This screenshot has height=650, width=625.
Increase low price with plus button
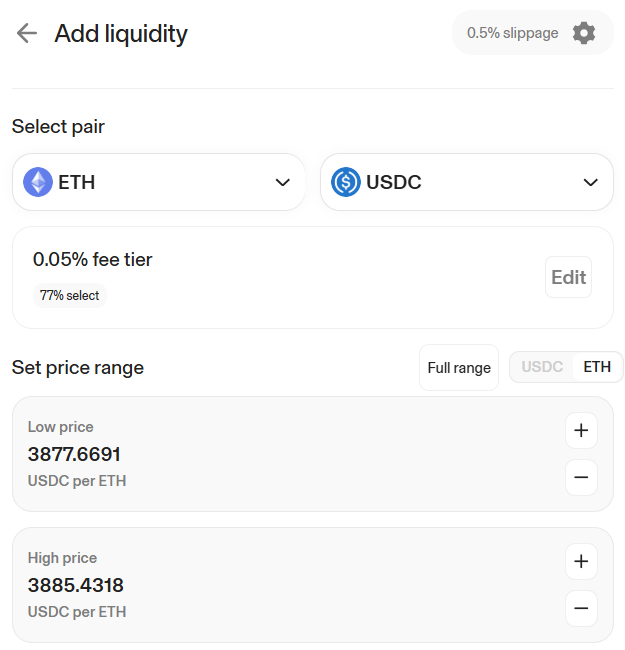[581, 432]
